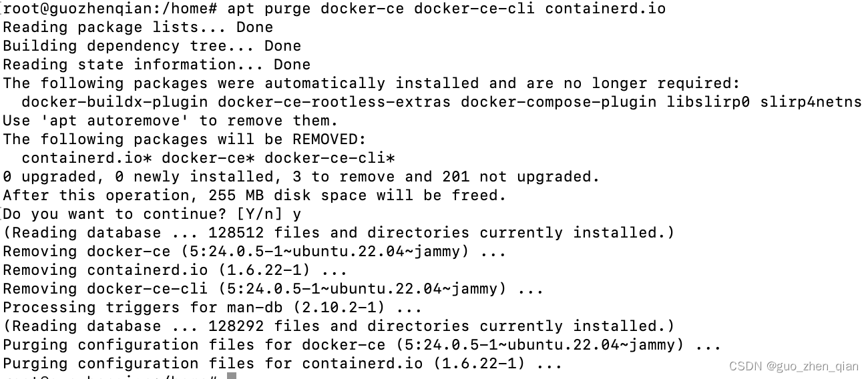Click the 'slirp4netns' package name
This screenshot has height=379, width=868.
(x=811, y=102)
